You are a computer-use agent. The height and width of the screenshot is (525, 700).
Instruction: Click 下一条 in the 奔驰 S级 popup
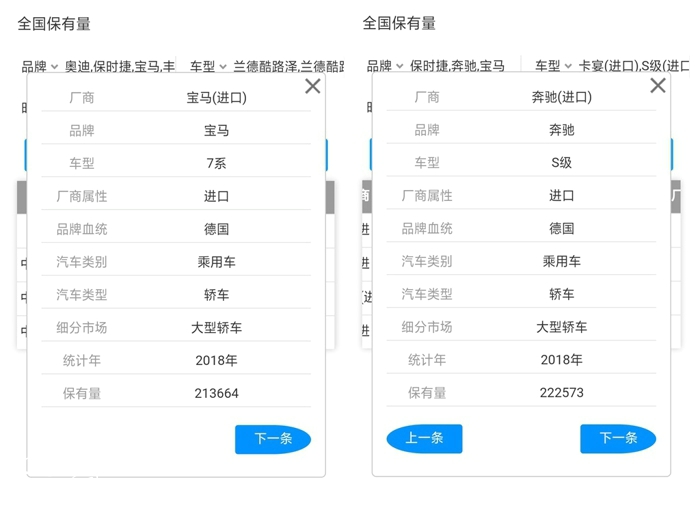coord(618,438)
